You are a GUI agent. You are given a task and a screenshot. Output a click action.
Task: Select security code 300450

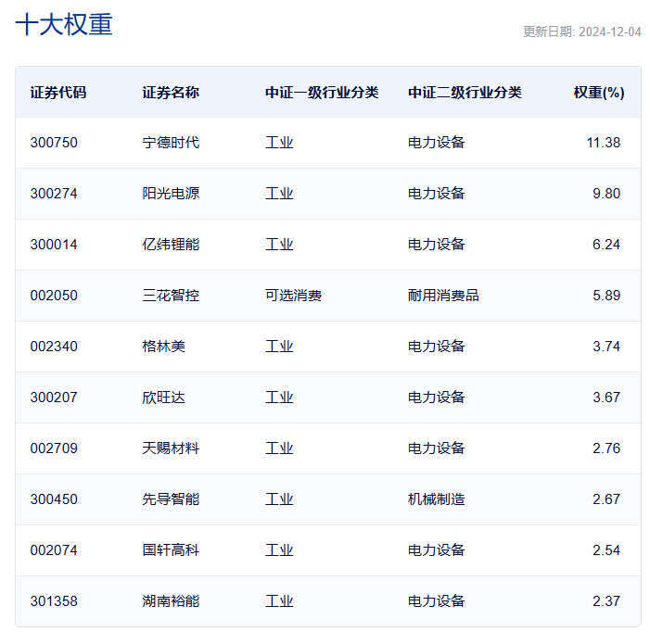[x=54, y=499]
